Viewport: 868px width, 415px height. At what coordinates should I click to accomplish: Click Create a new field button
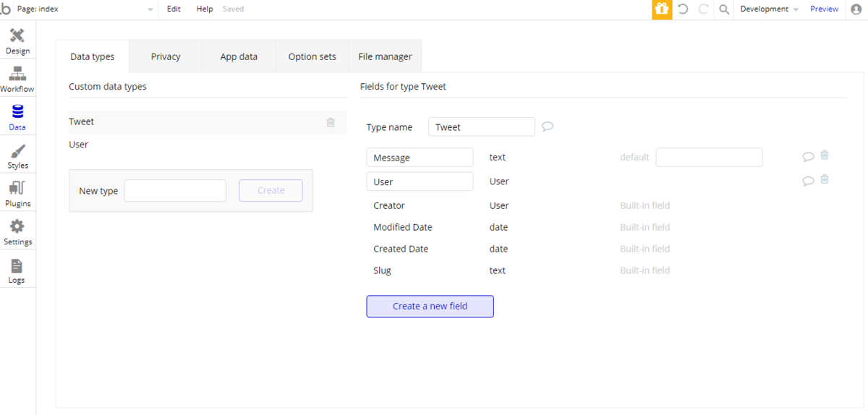[430, 307]
